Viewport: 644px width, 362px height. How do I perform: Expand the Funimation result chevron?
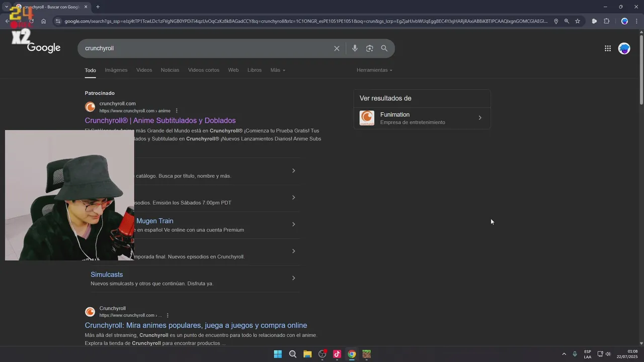tap(480, 118)
